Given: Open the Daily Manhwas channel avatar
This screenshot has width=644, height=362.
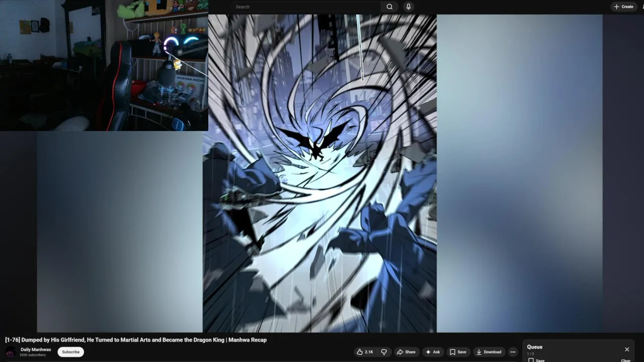Looking at the screenshot, I should pos(10,352).
